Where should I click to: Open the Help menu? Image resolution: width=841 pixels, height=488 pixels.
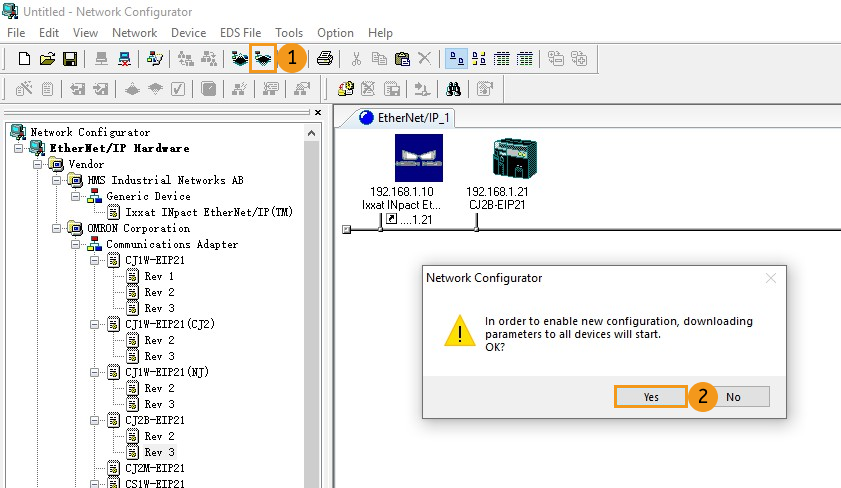[380, 33]
